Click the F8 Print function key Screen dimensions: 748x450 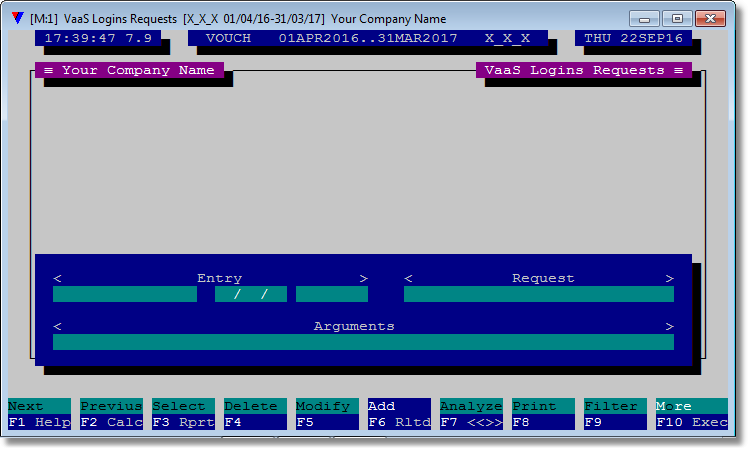point(543,414)
